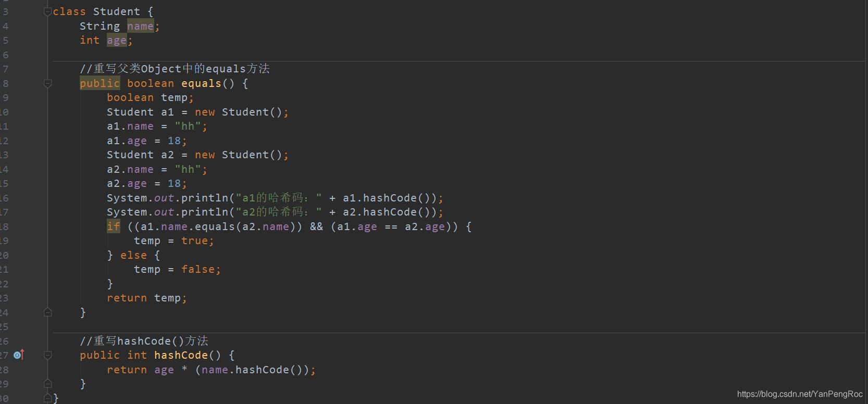Image resolution: width=868 pixels, height=404 pixels.
Task: Click the override gutter icon beside hashCode
Action: [19, 355]
